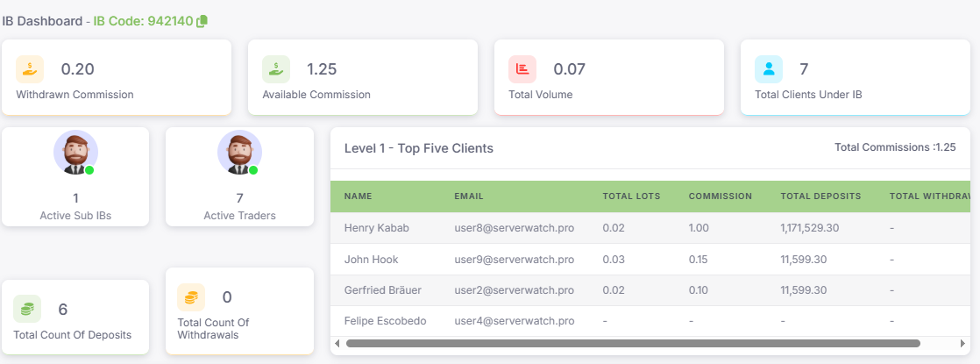
Task: Click the Total Clients Under IB person icon
Action: 768,68
